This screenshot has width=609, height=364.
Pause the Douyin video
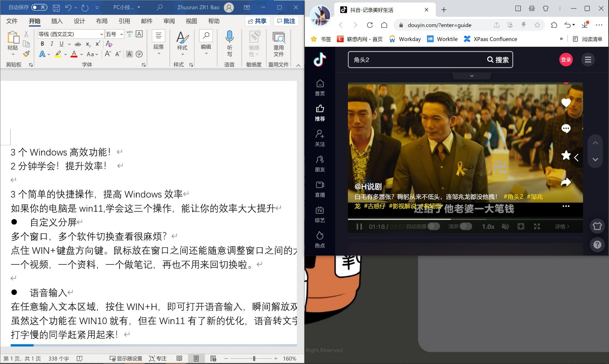[359, 226]
